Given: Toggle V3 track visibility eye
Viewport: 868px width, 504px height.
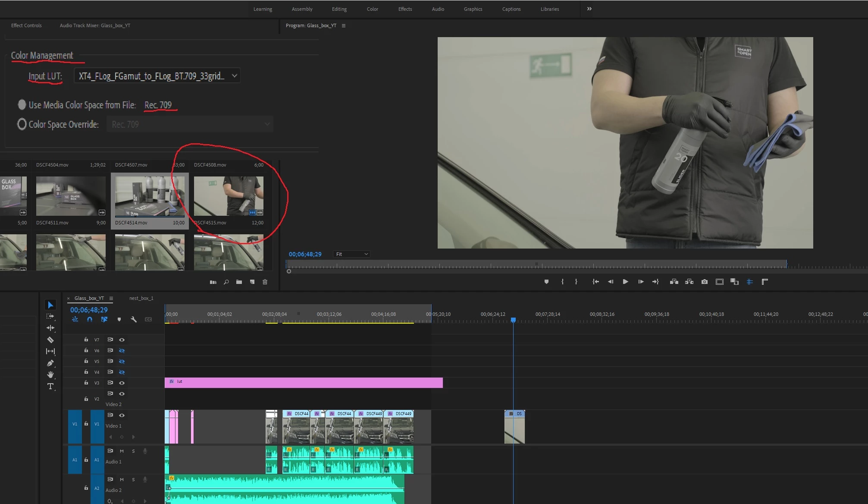Looking at the screenshot, I should 122,383.
